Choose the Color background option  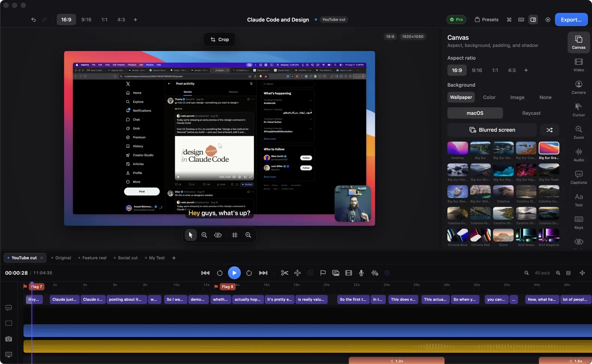click(x=489, y=97)
